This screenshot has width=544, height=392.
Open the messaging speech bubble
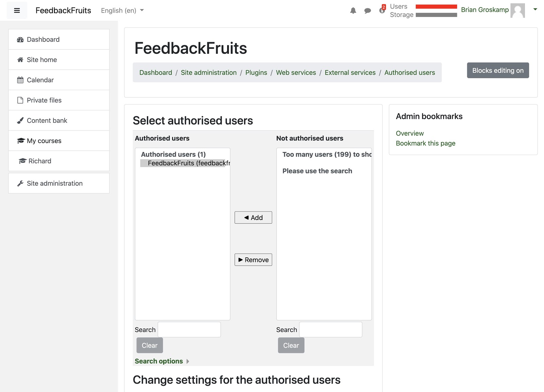click(367, 11)
